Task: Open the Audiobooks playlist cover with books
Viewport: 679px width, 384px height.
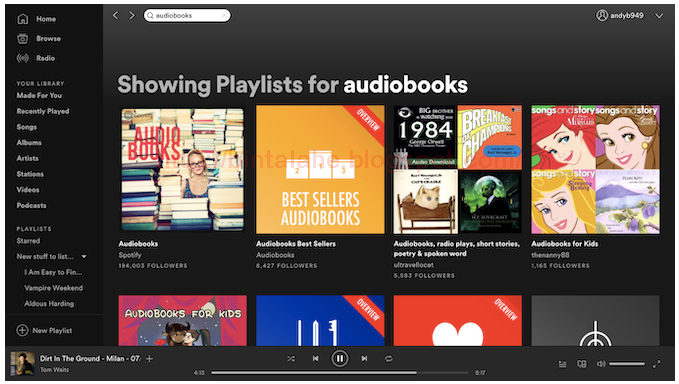Action: (182, 170)
